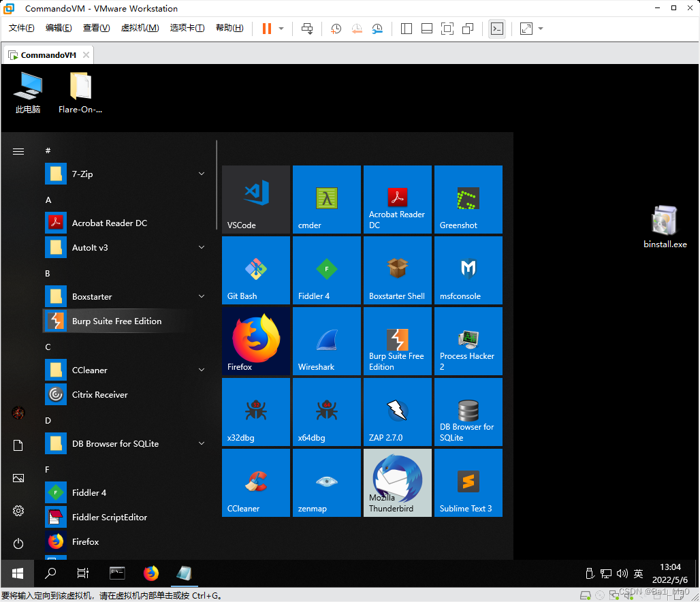The height and width of the screenshot is (602, 700).
Task: Open the snapshot manager icon
Action: tap(377, 29)
